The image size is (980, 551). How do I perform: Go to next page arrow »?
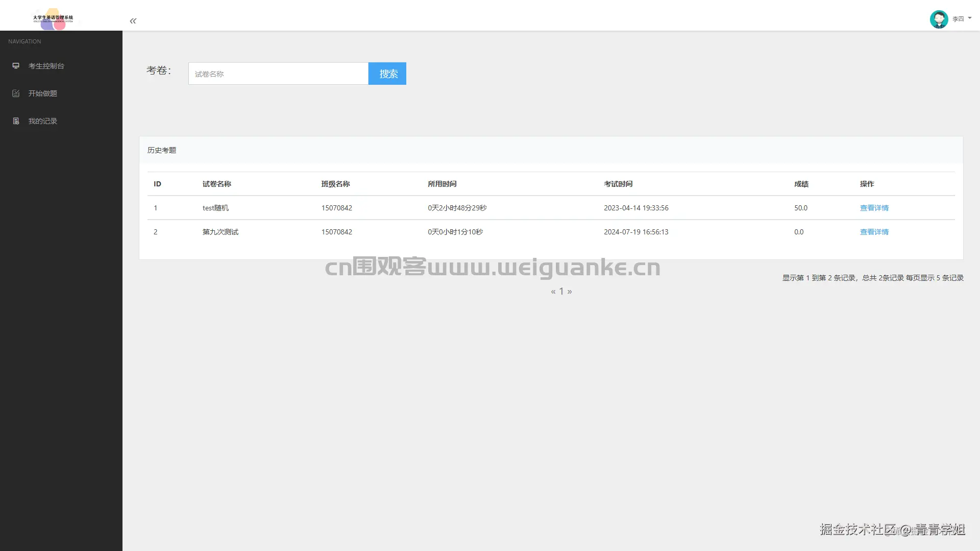(x=570, y=292)
